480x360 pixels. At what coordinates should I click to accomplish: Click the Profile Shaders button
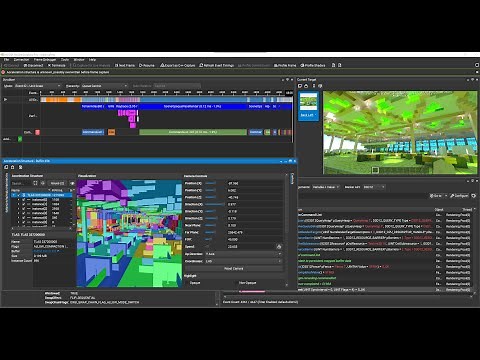pos(313,65)
